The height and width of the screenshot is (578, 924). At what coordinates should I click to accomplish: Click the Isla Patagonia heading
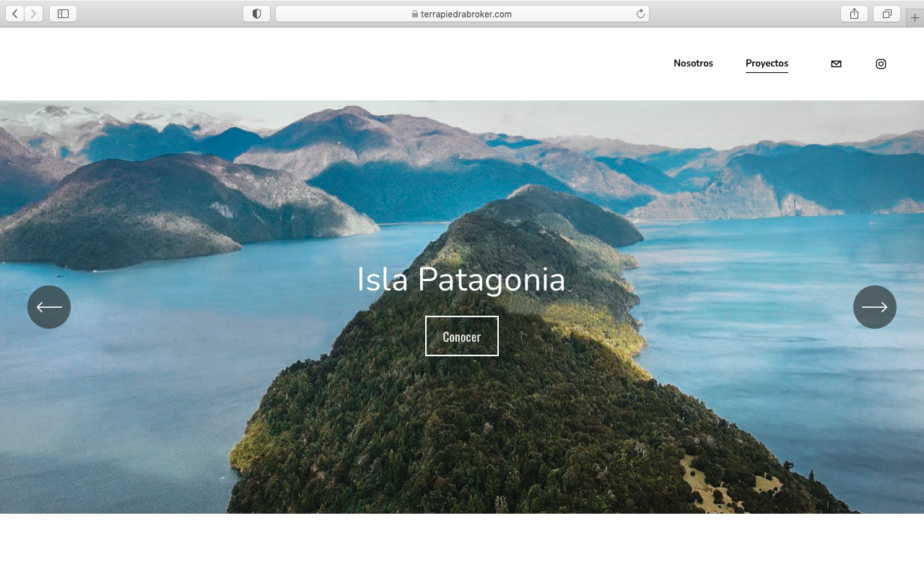click(461, 280)
